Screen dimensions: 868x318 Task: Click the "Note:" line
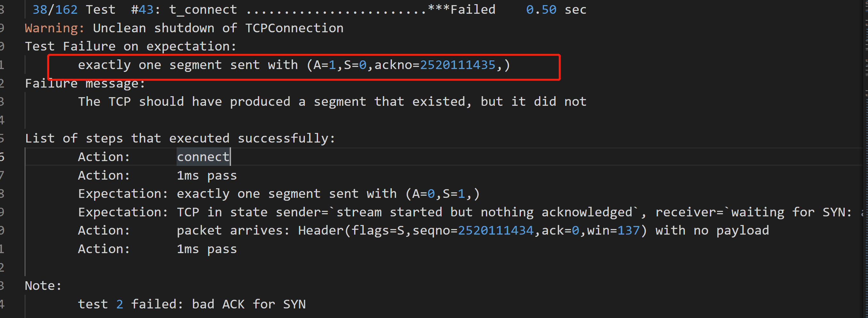click(x=43, y=286)
